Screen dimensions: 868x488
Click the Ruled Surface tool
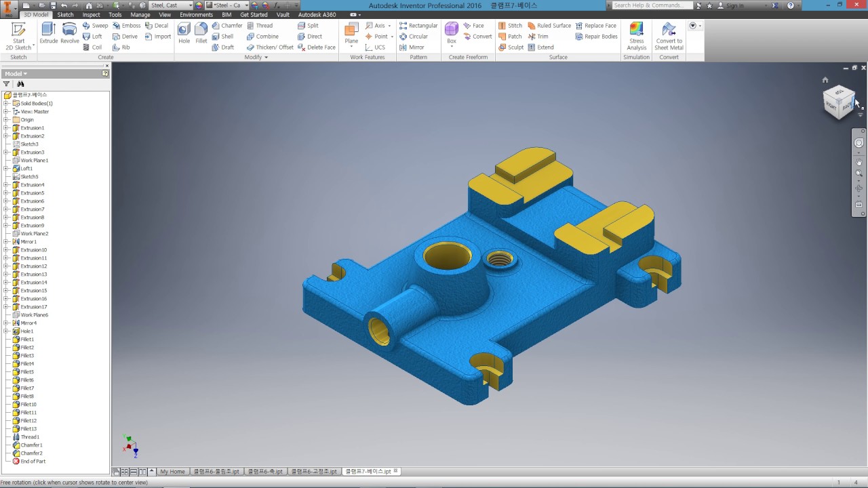click(549, 26)
